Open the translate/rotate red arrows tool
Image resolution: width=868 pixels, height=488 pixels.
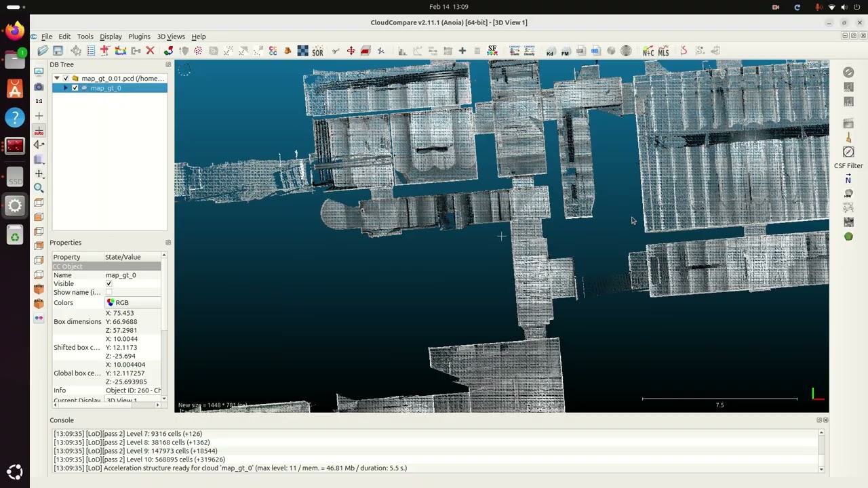pyautogui.click(x=351, y=51)
